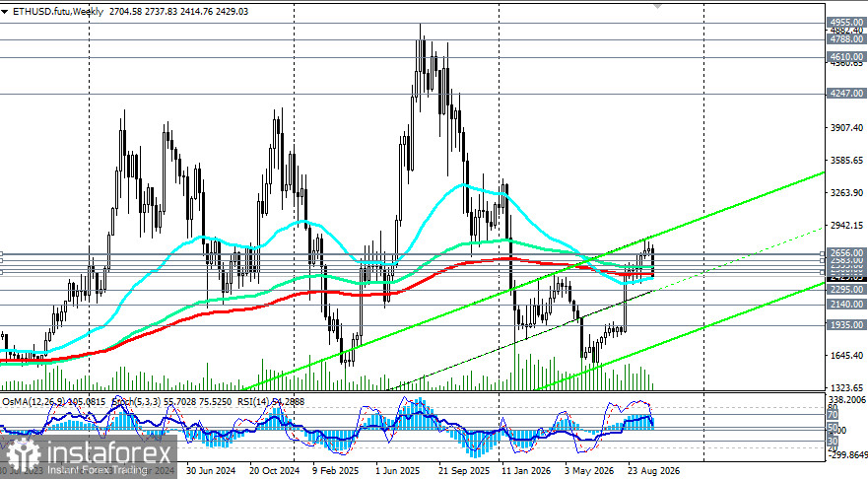Viewport: 868px width, 479px height.
Task: Click the black triangle before ETHUSD.futu title
Action: (x=4, y=12)
